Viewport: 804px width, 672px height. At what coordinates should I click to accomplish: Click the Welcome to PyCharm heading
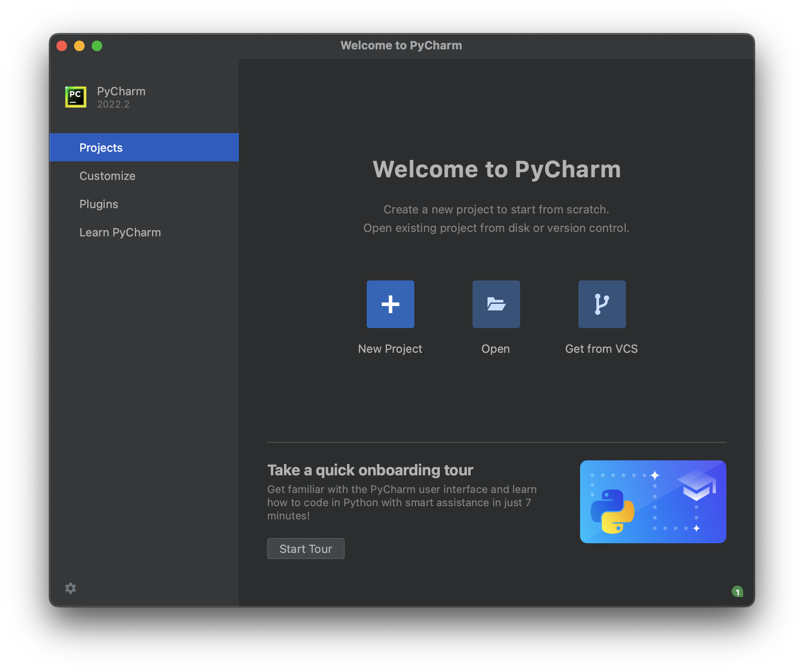point(497,169)
